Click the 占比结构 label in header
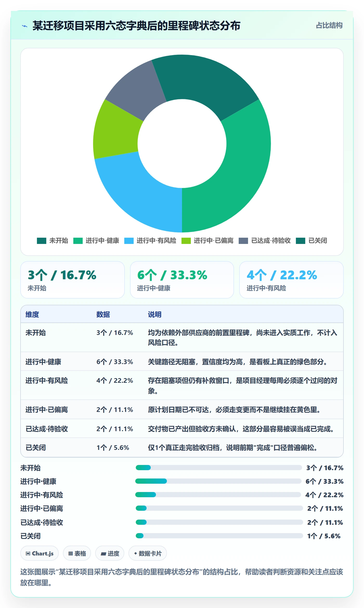This screenshot has height=608, width=364. coord(329,25)
